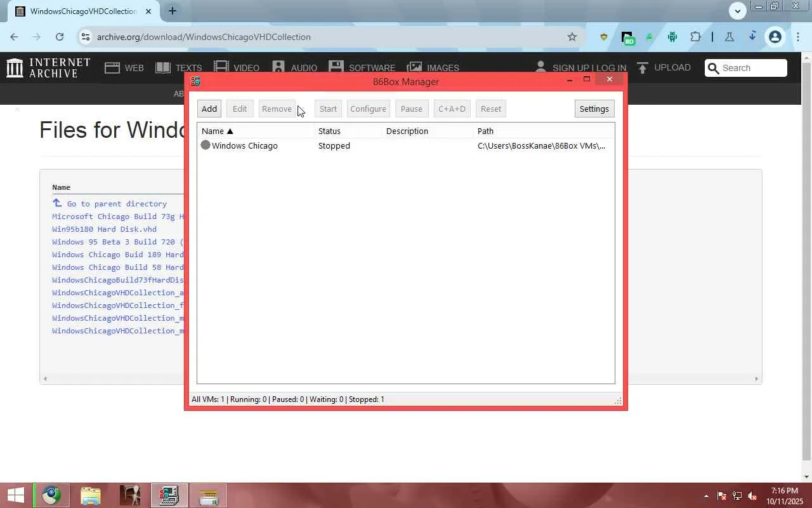Viewport: 812px width, 508px height.
Task: Open the WEB section on Internet Archive
Action: click(x=124, y=68)
